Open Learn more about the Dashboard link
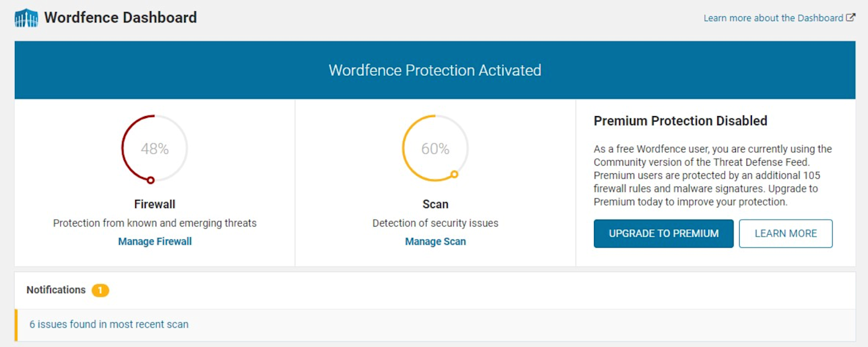868x347 pixels. [x=773, y=18]
